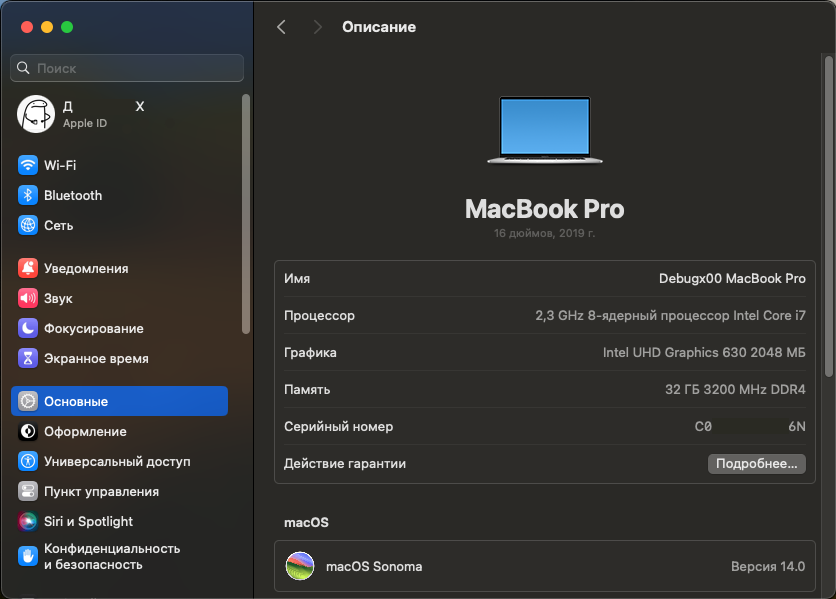Click the Описание page title
836x599 pixels.
pos(379,27)
